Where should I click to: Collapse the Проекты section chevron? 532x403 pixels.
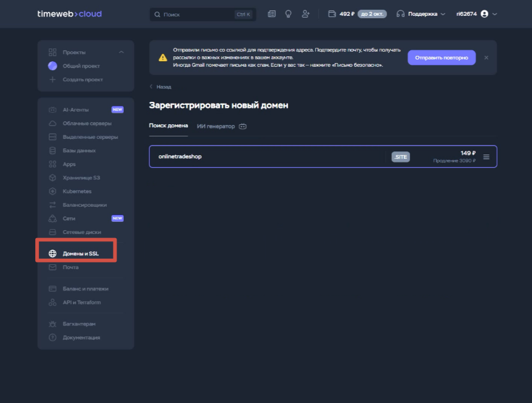pyautogui.click(x=121, y=53)
